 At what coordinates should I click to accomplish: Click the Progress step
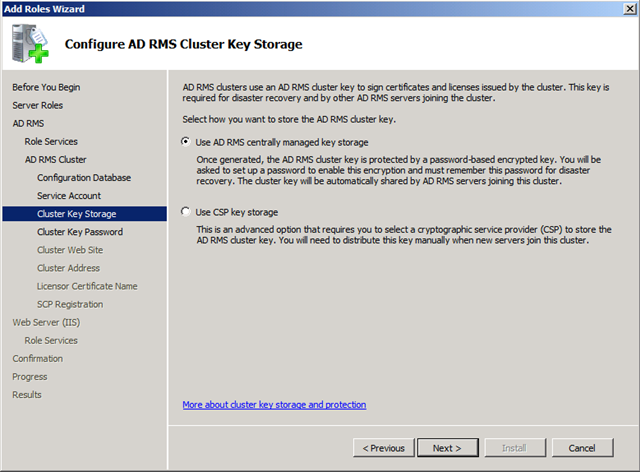[x=30, y=376]
